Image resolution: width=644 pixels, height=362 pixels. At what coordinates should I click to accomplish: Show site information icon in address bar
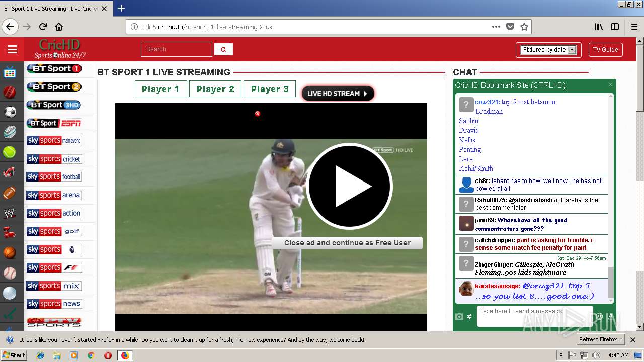pos(134,27)
